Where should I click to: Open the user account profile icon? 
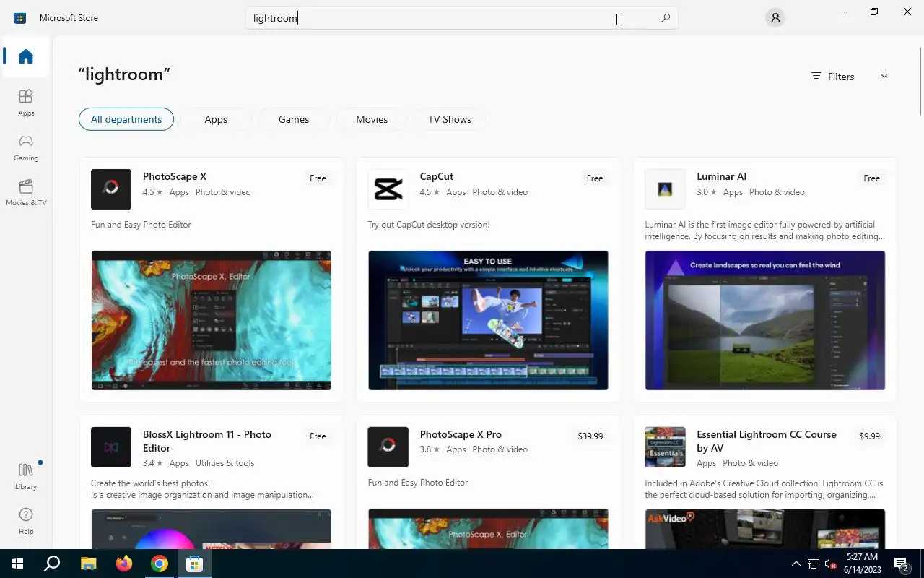tap(775, 17)
